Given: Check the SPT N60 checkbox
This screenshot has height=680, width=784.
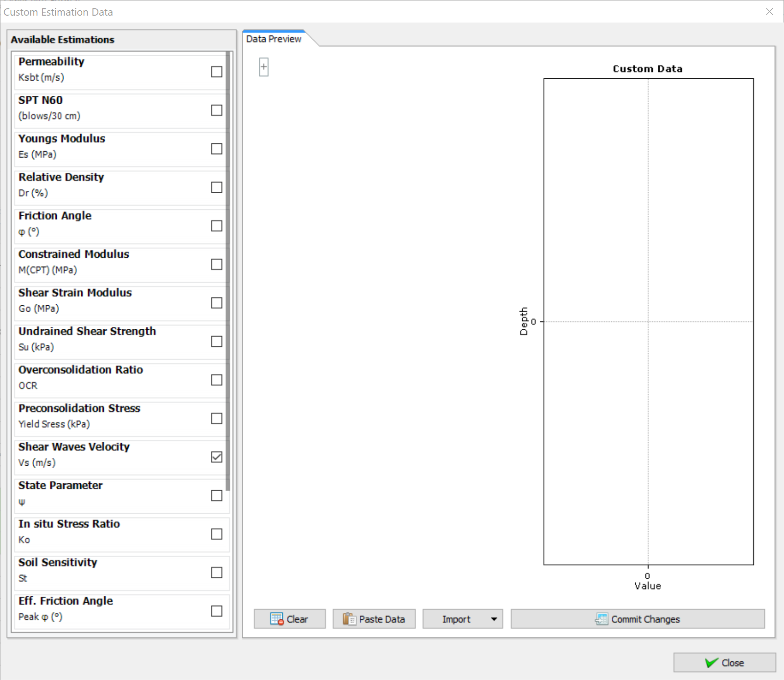Looking at the screenshot, I should 216,110.
